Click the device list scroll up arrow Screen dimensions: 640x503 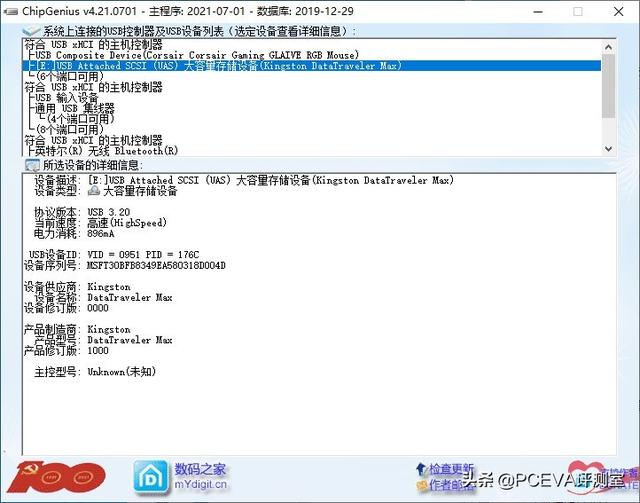pos(608,47)
